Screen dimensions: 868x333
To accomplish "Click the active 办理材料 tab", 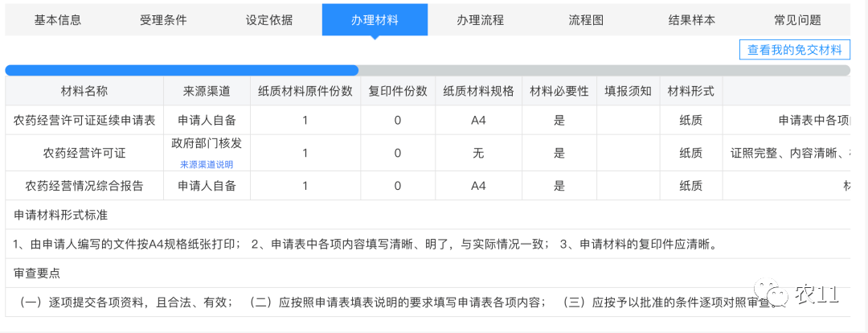I will pos(375,20).
